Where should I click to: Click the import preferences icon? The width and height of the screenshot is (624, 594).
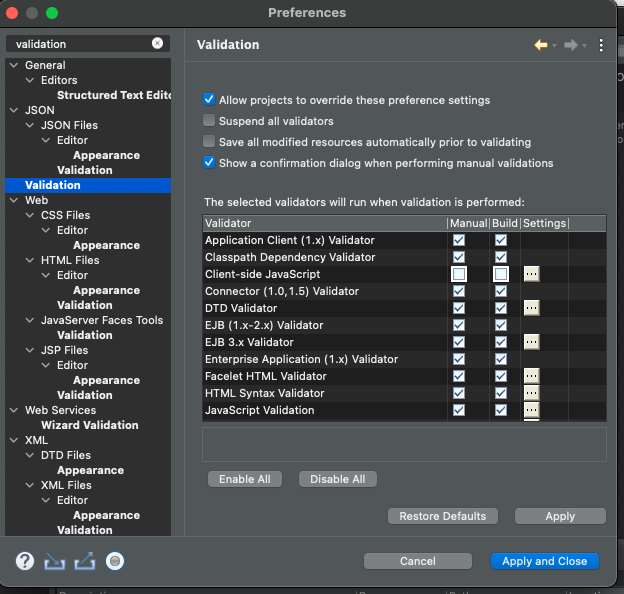tap(55, 561)
